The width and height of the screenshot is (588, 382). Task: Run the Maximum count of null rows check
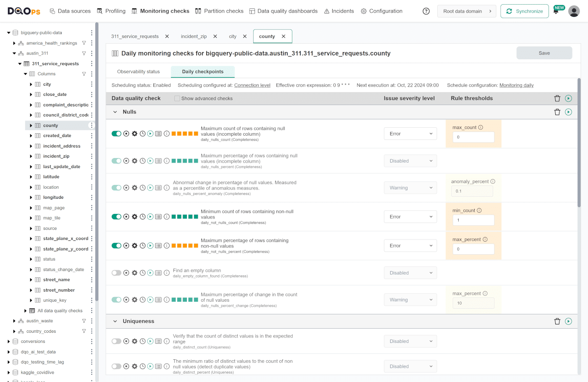[150, 134]
